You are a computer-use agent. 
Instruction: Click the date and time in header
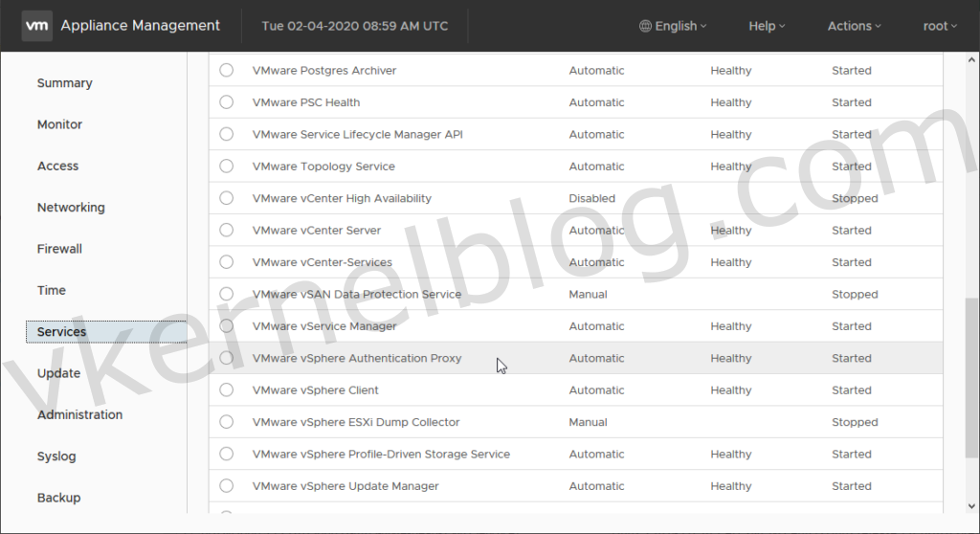354,26
